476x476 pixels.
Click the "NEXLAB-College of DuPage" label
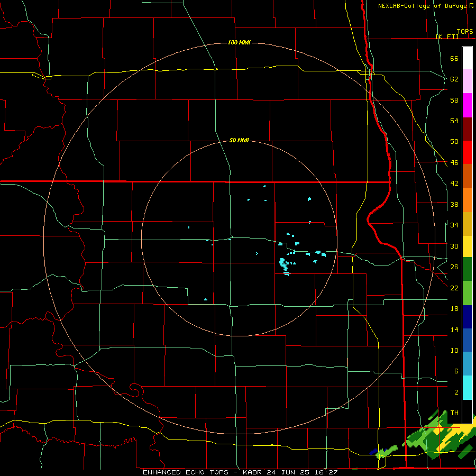(423, 6)
